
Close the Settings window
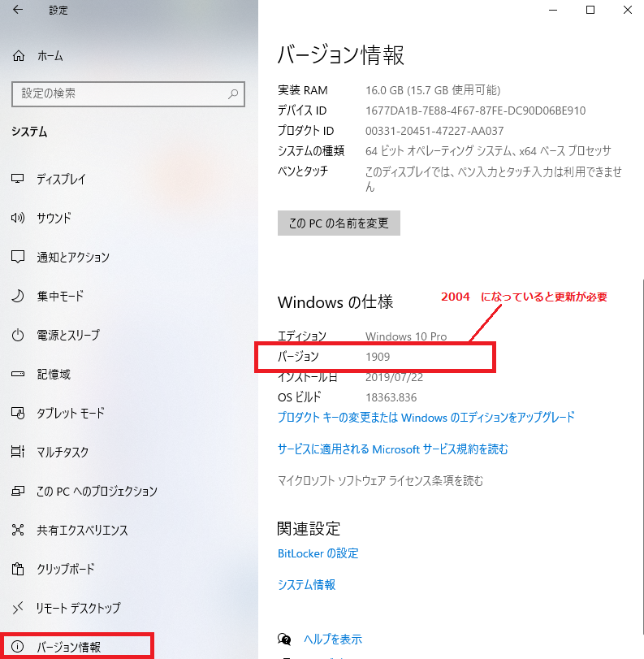tap(628, 10)
